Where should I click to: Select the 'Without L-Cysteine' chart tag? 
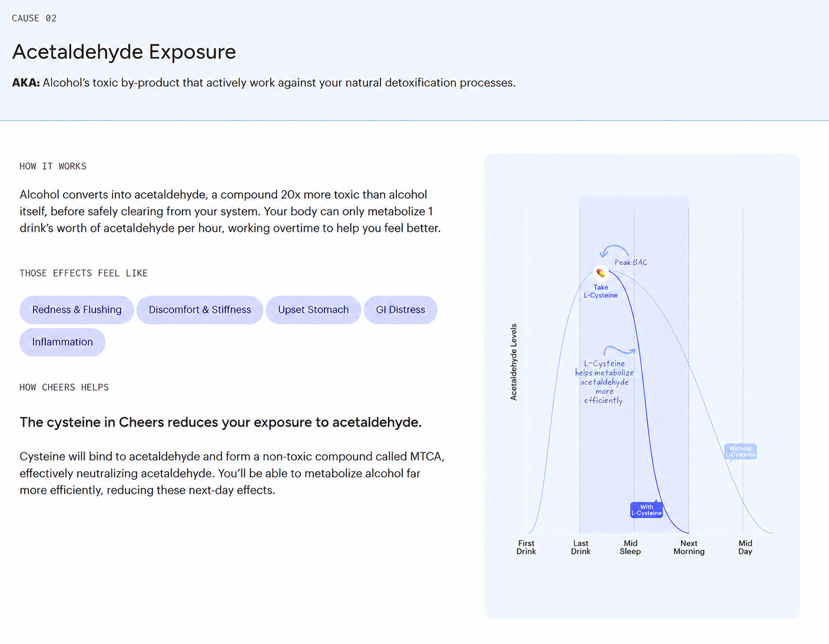(x=740, y=452)
